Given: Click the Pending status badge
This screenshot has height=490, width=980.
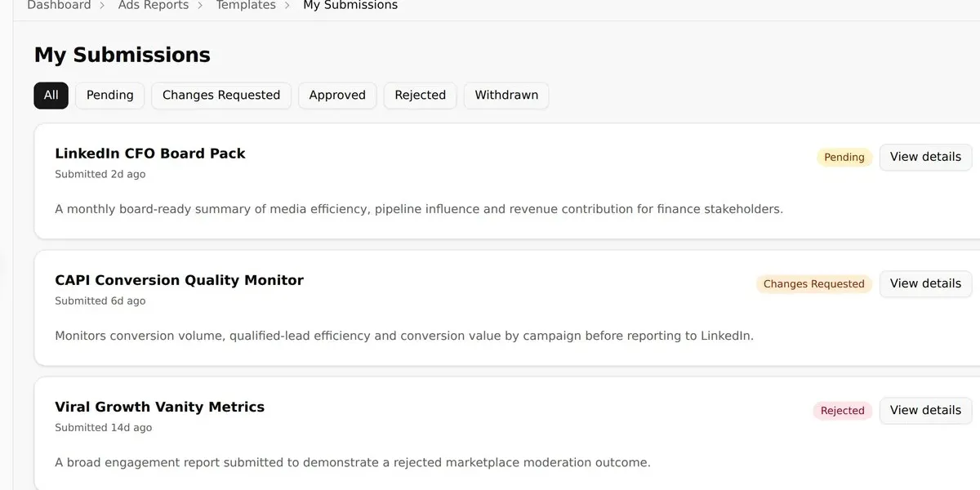Looking at the screenshot, I should coord(844,158).
